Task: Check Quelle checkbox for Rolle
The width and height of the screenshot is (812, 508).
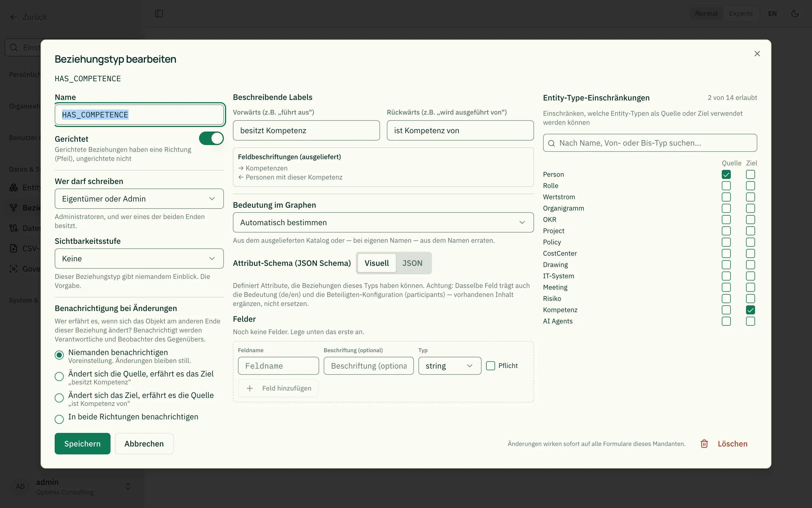Action: (x=726, y=186)
